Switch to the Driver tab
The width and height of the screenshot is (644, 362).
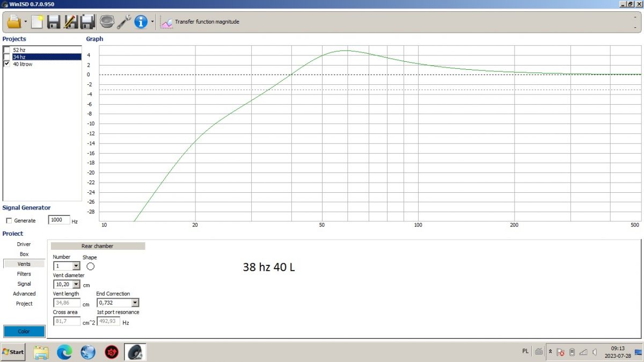click(24, 244)
